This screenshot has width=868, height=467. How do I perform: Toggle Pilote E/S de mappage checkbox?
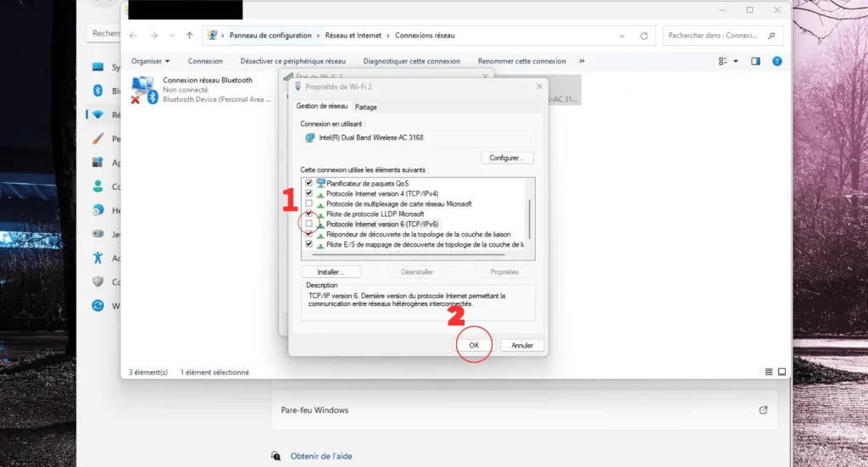(309, 243)
